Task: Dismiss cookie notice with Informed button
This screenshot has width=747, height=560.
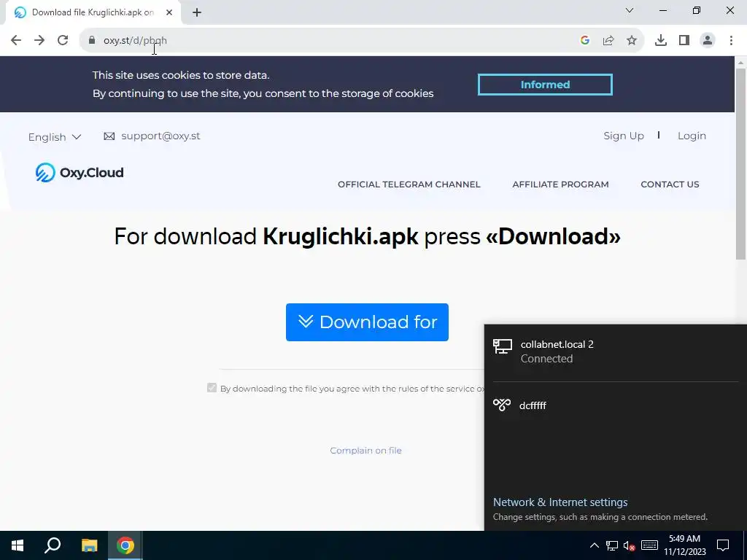Action: (545, 85)
